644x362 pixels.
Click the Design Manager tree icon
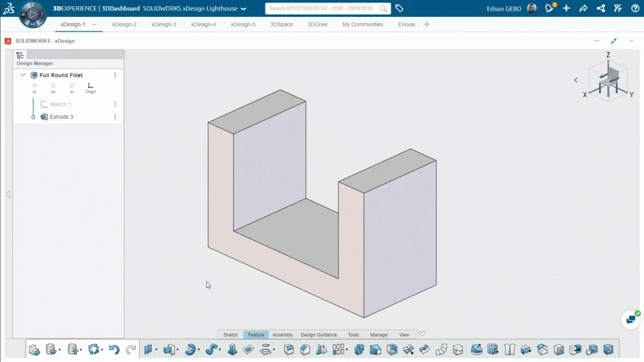pos(19,55)
